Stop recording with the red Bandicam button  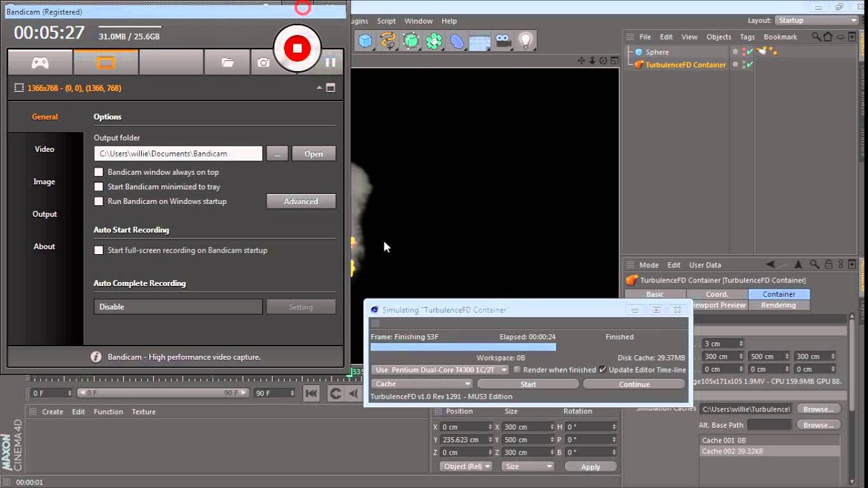297,48
